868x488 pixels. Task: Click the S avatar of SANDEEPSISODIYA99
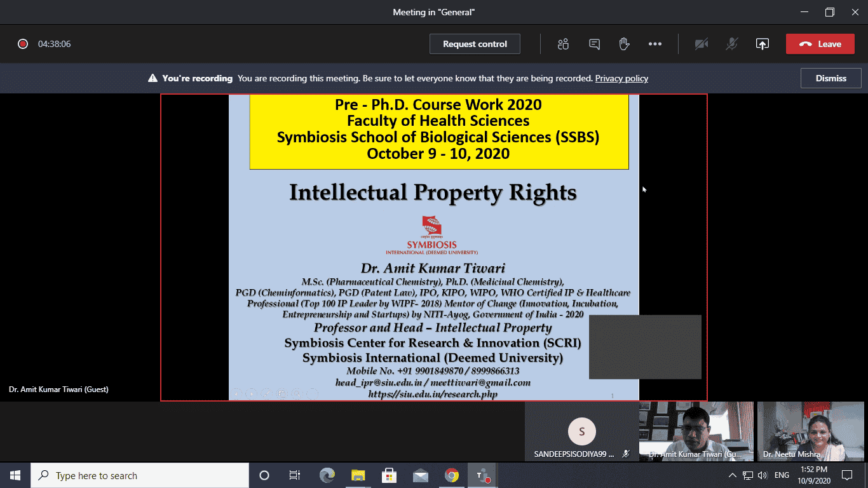581,431
